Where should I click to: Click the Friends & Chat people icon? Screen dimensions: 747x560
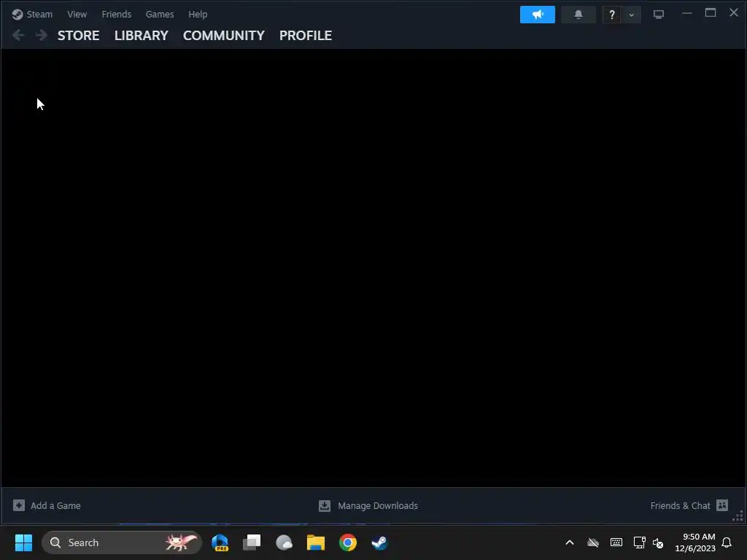pyautogui.click(x=722, y=505)
